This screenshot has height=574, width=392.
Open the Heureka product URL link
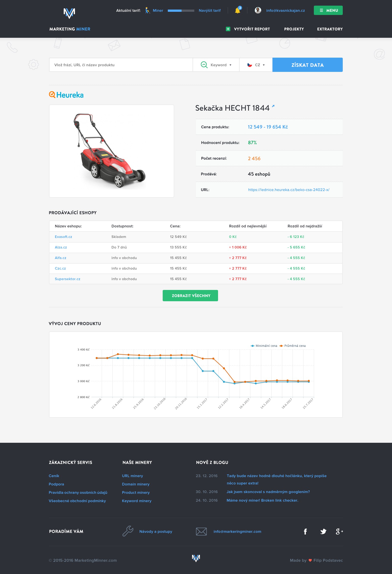tap(289, 190)
